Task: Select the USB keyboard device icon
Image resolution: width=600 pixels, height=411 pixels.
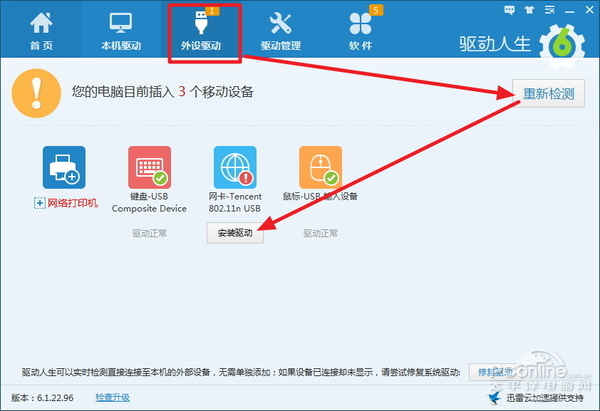Action: [150, 167]
